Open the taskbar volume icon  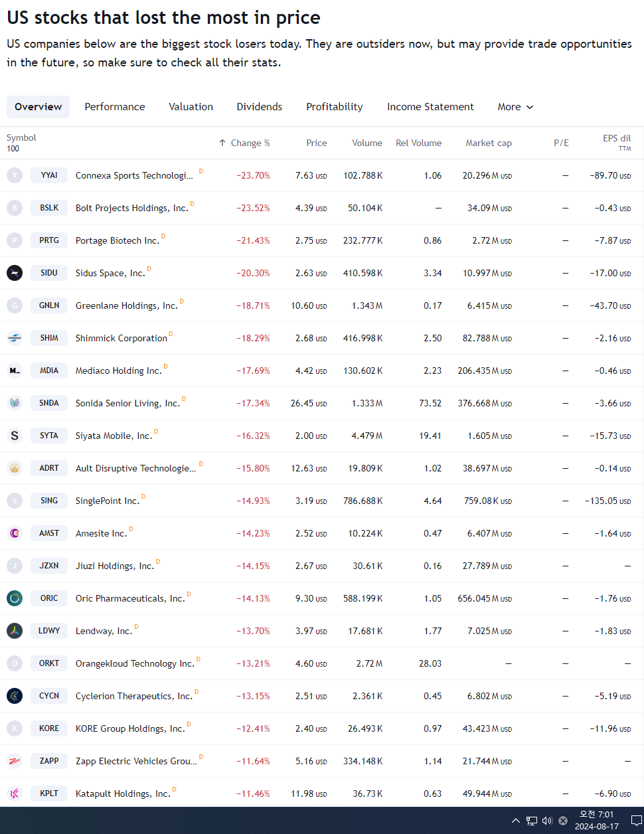(x=547, y=821)
